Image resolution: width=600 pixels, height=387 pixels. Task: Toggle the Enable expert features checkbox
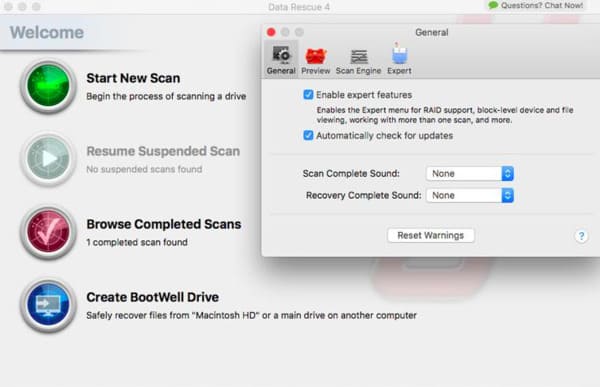pyautogui.click(x=308, y=95)
